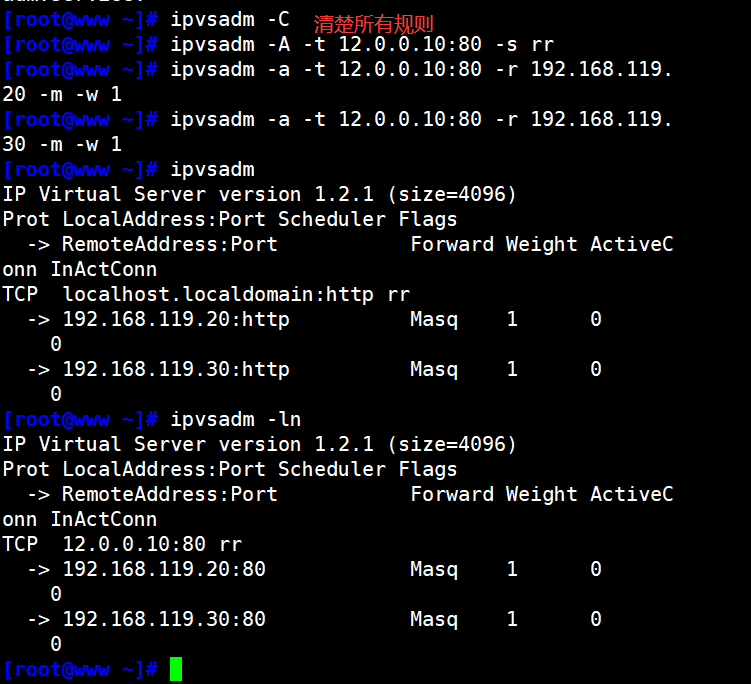Image resolution: width=751 pixels, height=684 pixels.
Task: Click the green terminal cursor block
Action: point(176,669)
